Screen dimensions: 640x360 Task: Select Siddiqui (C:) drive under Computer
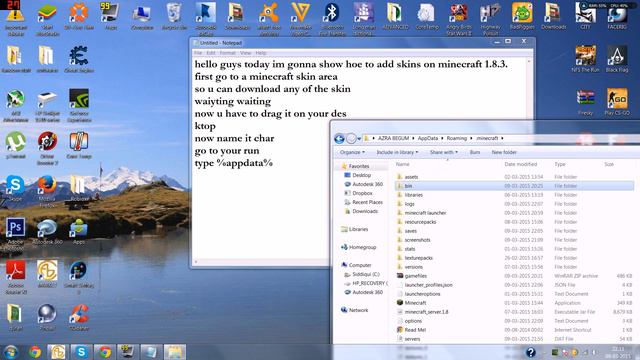[x=366, y=274]
